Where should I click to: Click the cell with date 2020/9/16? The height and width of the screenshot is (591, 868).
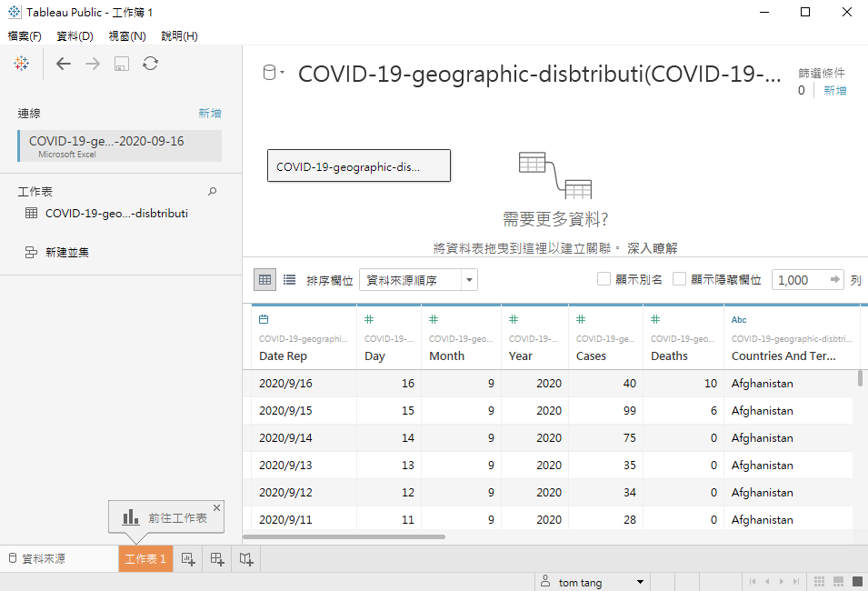[x=304, y=384]
